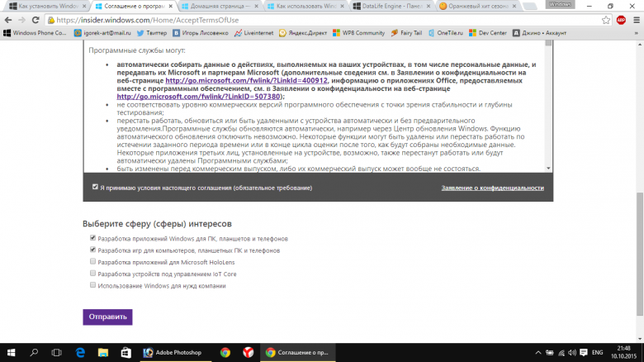The image size is (644, 362).
Task: Open the Windows Phone Co... bookmark
Action: tap(35, 33)
